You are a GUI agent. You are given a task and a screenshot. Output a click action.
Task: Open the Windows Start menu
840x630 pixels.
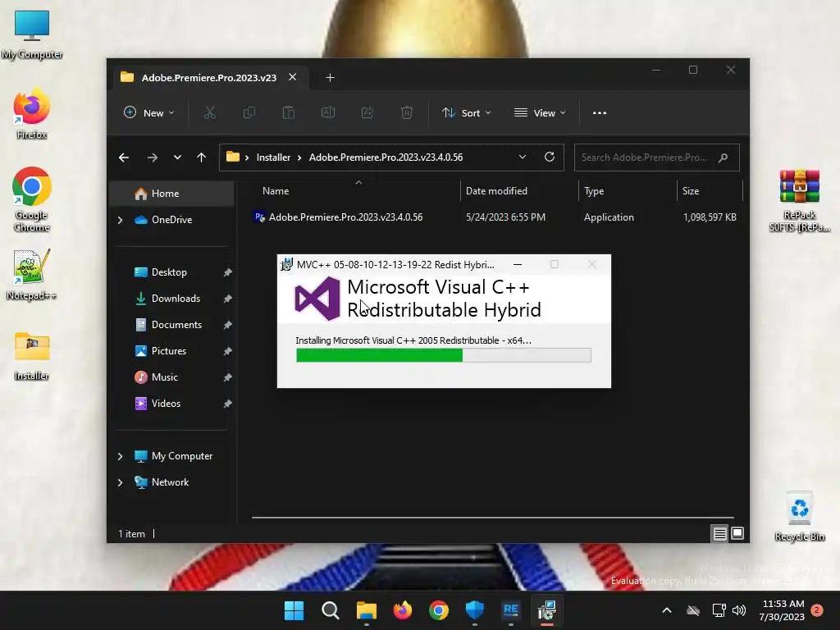[x=294, y=610]
